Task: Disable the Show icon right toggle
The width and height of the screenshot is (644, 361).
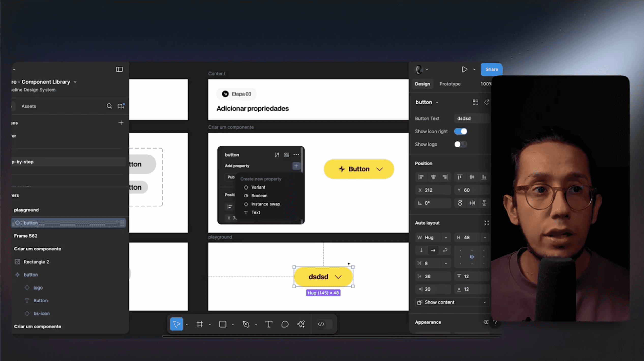Action: coord(460,131)
